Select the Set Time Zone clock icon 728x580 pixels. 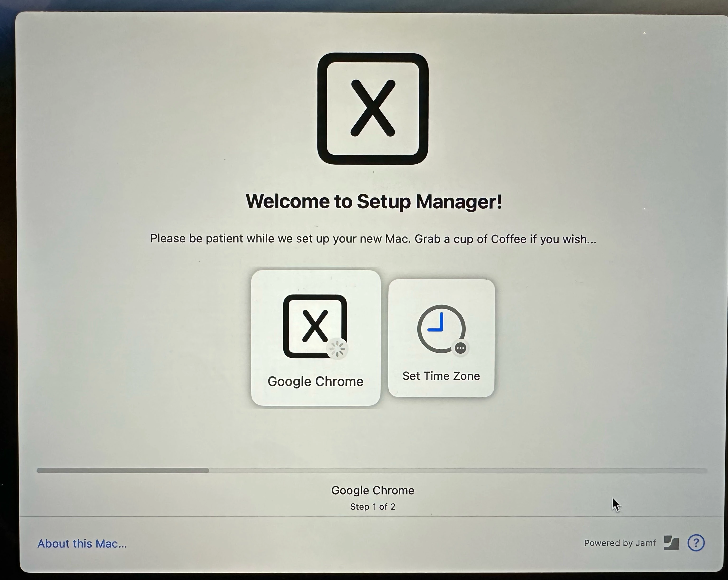point(441,329)
